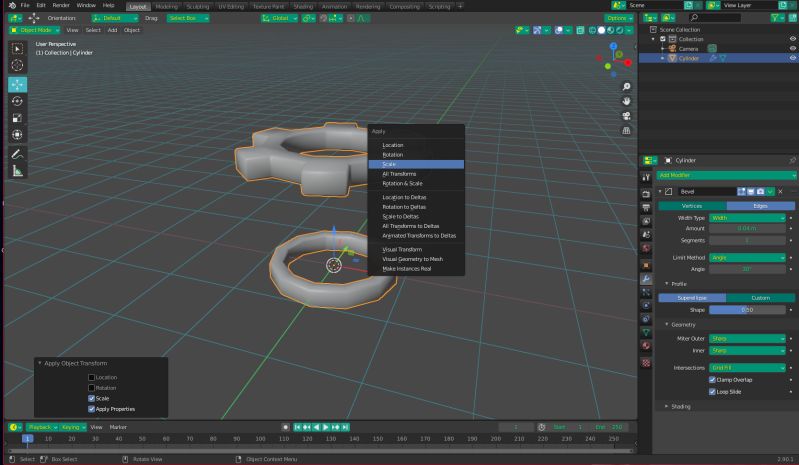The height and width of the screenshot is (465, 799).
Task: Switch to the Modeling workspace tab
Action: click(x=167, y=7)
